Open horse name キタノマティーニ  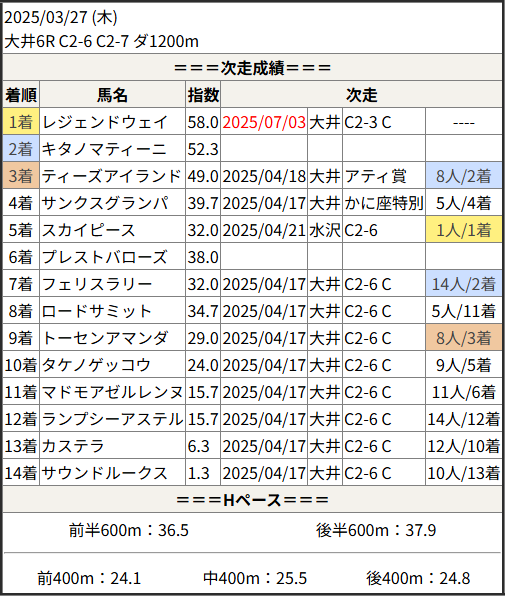(104, 149)
